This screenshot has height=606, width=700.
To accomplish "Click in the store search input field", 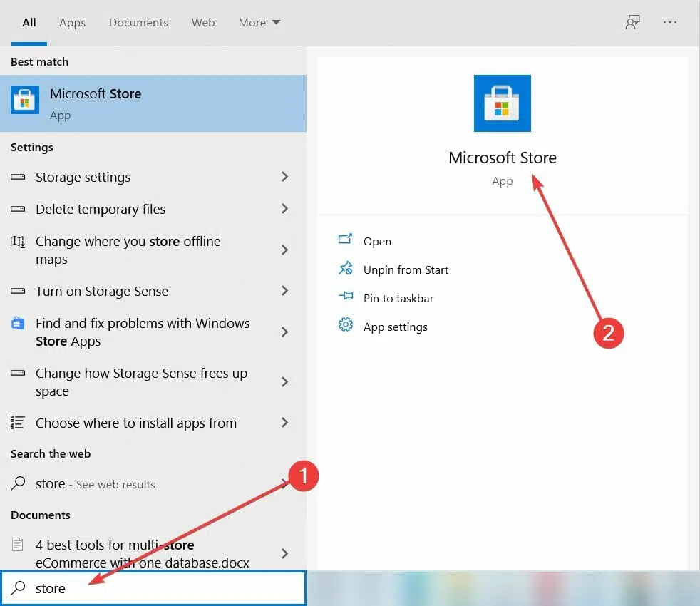I will tap(153, 588).
